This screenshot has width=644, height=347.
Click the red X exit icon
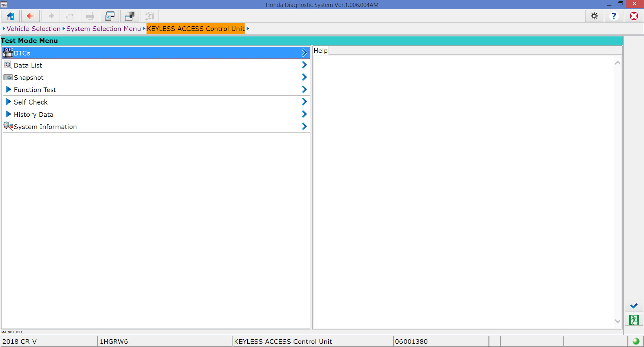634,16
